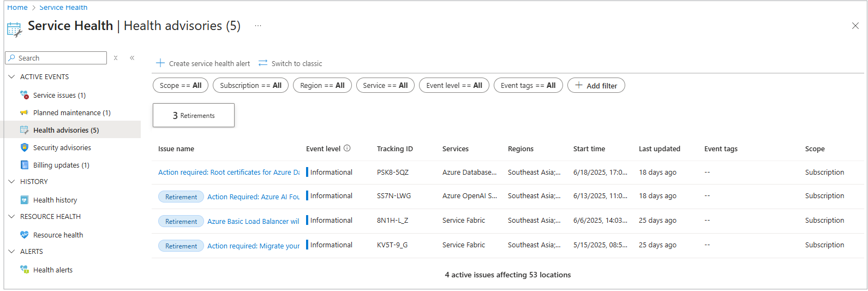Image resolution: width=868 pixels, height=291 pixels.
Task: Collapse the sidebar with double chevron
Action: (x=132, y=58)
